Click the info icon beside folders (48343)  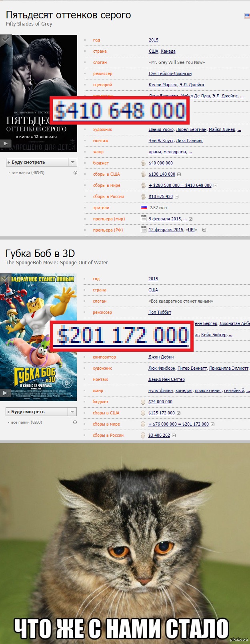(75, 173)
